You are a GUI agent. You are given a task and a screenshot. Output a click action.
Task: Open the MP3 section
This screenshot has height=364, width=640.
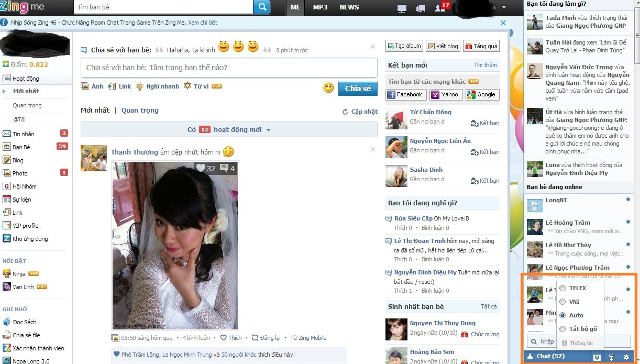320,8
